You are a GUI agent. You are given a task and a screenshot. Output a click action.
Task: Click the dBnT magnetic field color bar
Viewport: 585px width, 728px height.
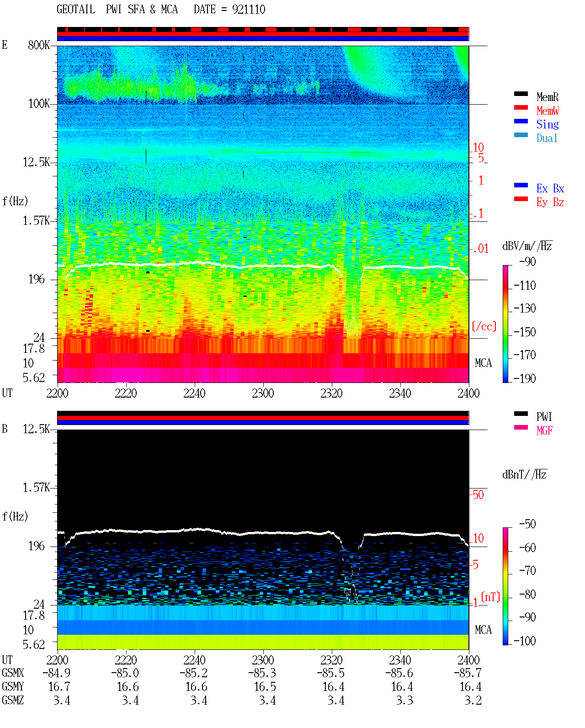pos(505,586)
